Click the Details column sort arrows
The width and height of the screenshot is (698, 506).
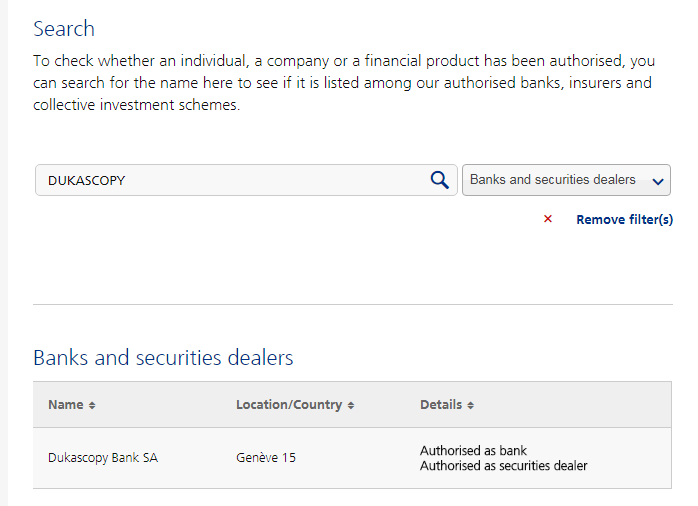click(471, 405)
